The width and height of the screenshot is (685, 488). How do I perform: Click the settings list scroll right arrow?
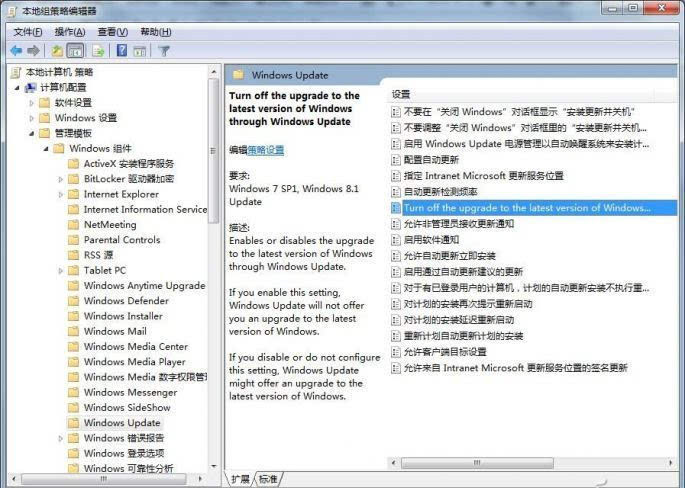[x=671, y=463]
